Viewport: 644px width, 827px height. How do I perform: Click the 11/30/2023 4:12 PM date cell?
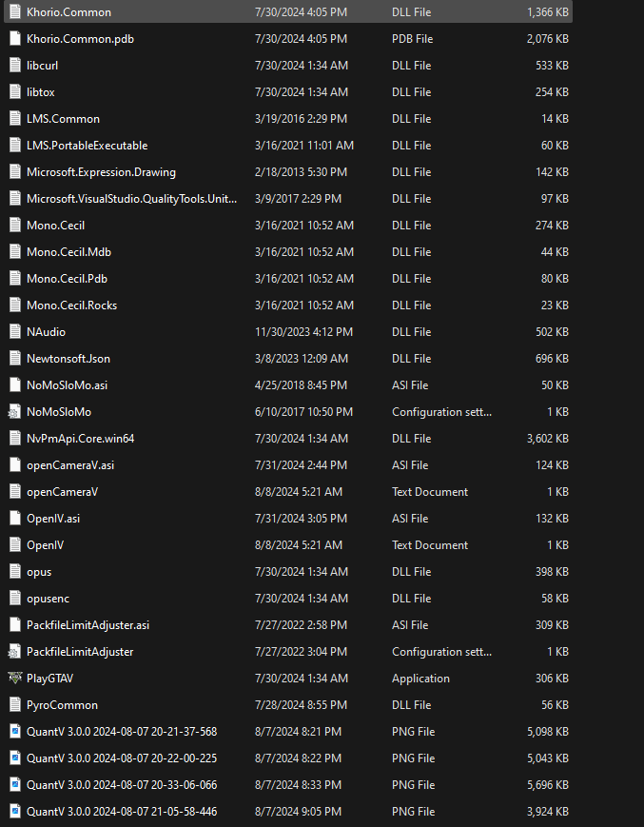(304, 331)
